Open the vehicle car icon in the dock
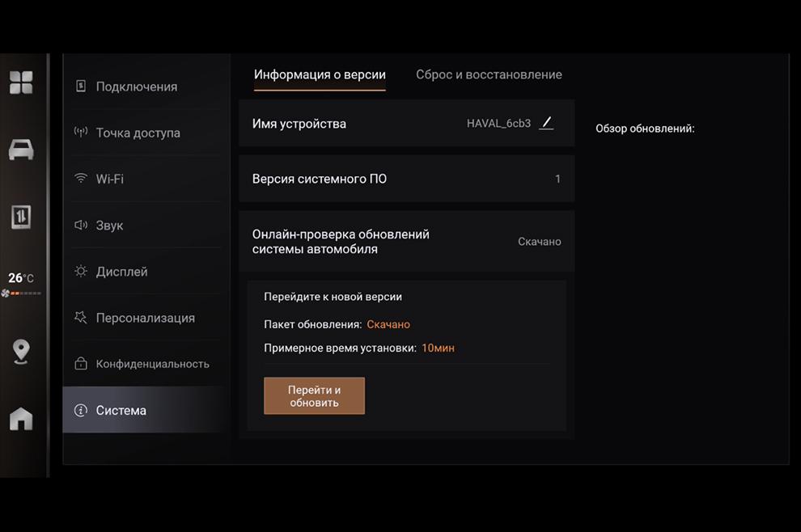This screenshot has height=532, width=801. pyautogui.click(x=21, y=150)
